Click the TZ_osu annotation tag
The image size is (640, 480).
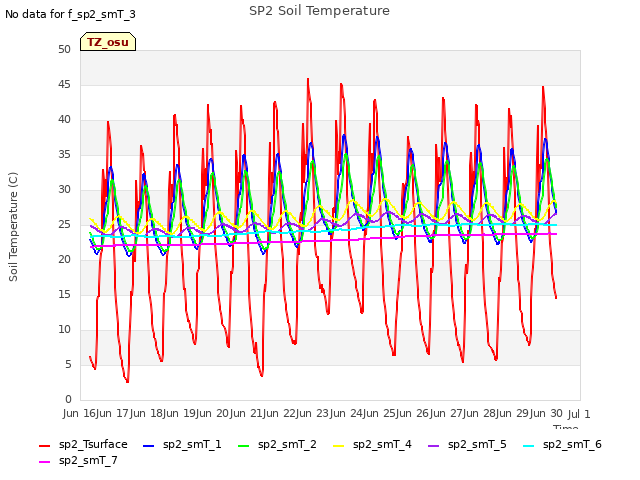pyautogui.click(x=108, y=42)
